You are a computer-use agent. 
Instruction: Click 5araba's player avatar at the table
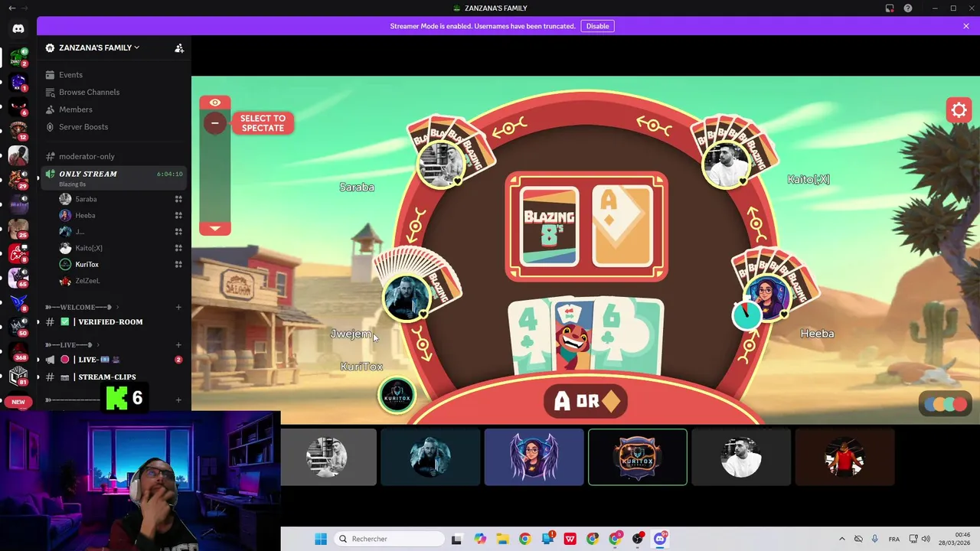[442, 165]
